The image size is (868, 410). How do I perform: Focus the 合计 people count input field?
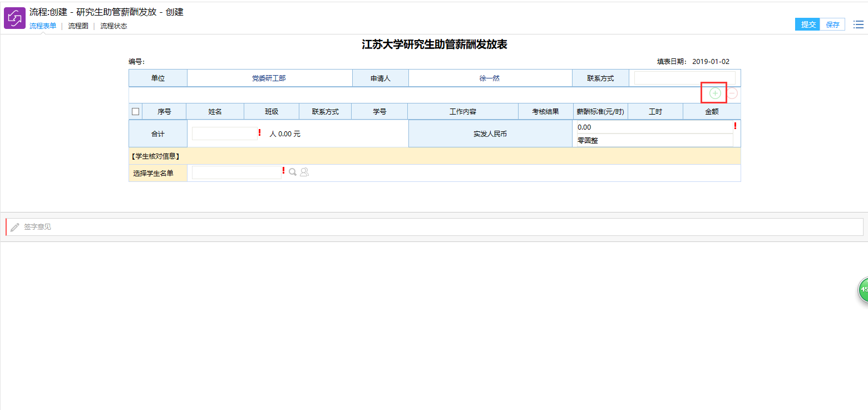tap(225, 134)
